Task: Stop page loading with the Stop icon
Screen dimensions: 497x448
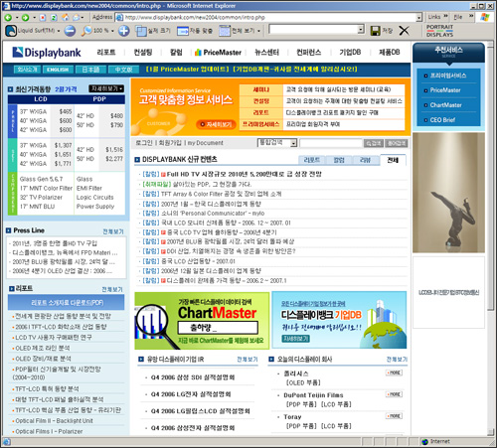Action: tap(43, 17)
